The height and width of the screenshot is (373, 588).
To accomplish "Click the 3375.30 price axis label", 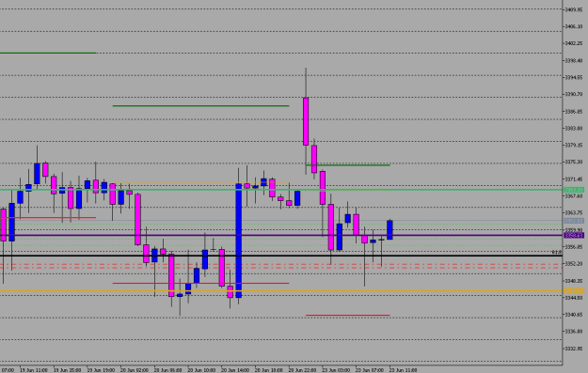I will (574, 163).
